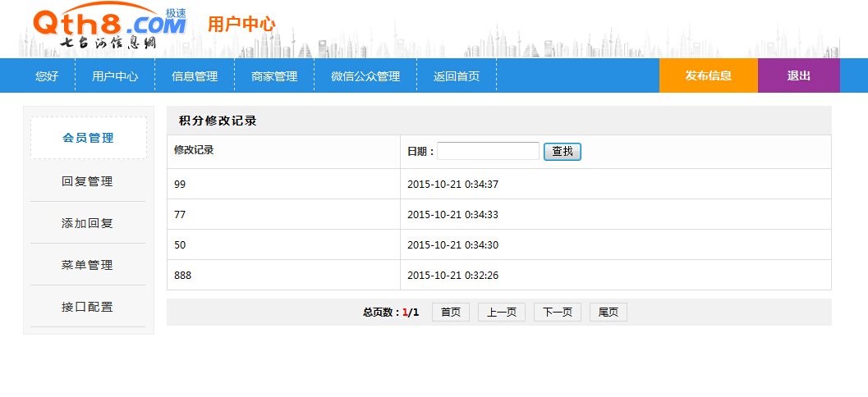Viewport: 868px width, 397px height.
Task: Open 菜单管理 sidebar item
Action: click(88, 265)
